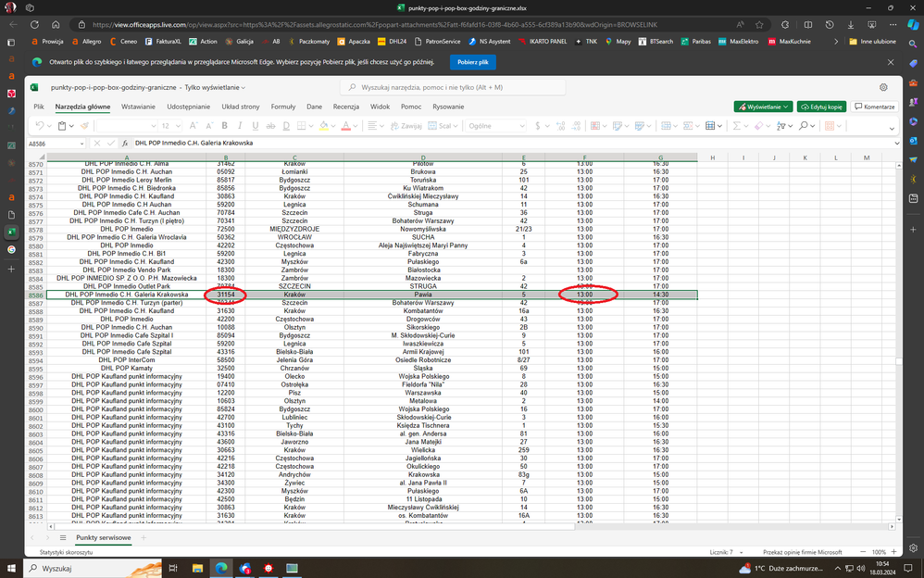Click the Bold formatting icon
Screen dimensions: 924x578
click(x=225, y=126)
